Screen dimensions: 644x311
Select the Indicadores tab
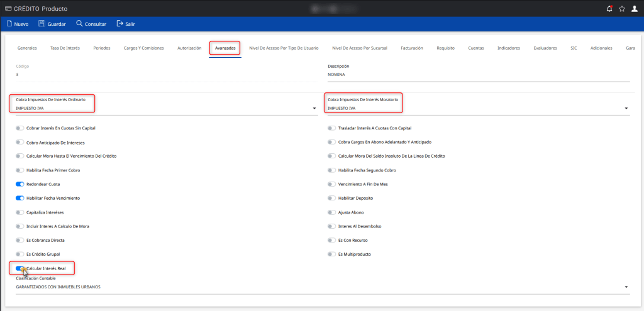pyautogui.click(x=508, y=48)
